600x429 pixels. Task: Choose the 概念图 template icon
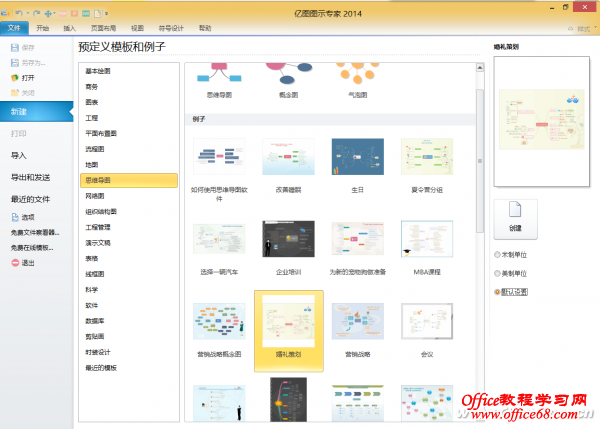(289, 73)
